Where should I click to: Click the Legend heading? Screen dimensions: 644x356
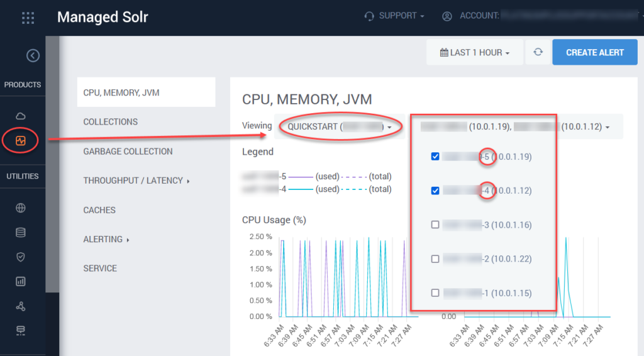(x=257, y=152)
